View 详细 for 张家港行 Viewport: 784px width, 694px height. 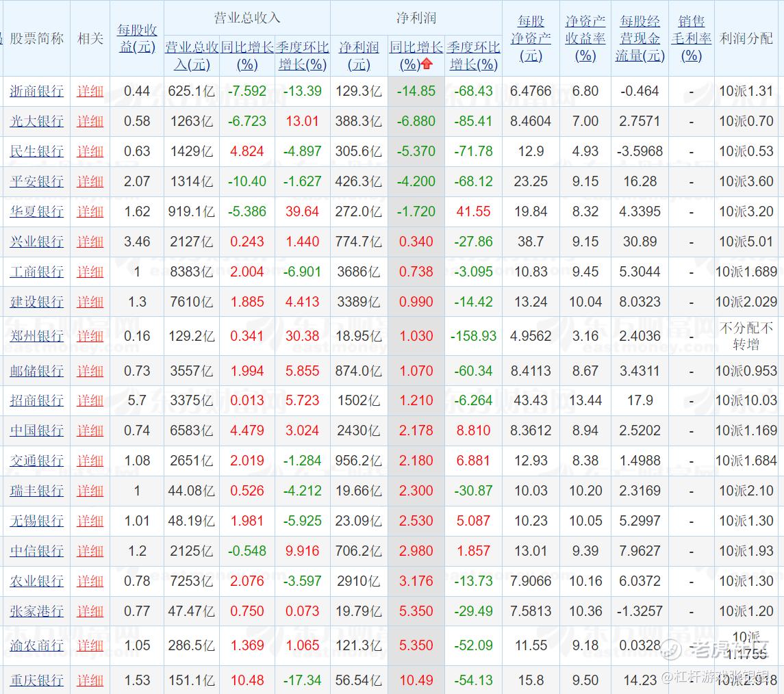90,611
